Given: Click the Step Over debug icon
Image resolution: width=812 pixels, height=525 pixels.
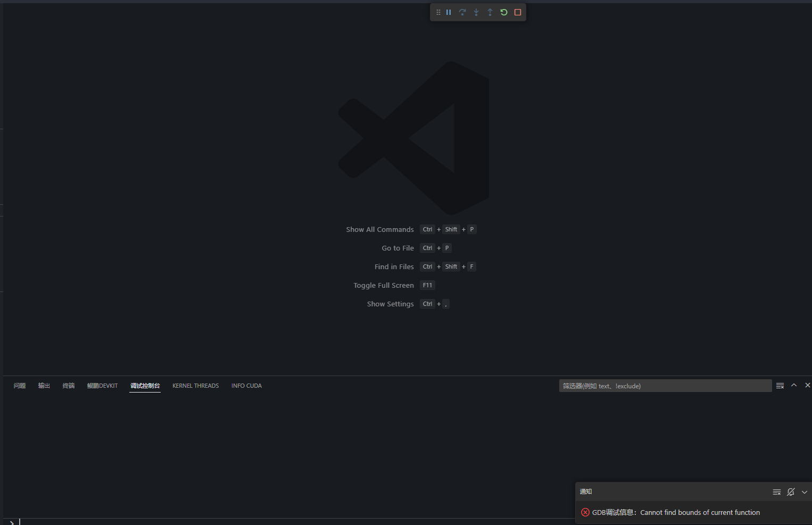Looking at the screenshot, I should pyautogui.click(x=462, y=12).
